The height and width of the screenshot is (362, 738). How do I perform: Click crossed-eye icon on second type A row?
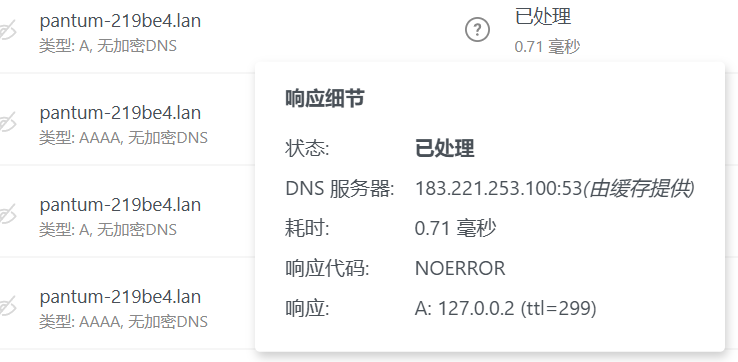point(7,215)
